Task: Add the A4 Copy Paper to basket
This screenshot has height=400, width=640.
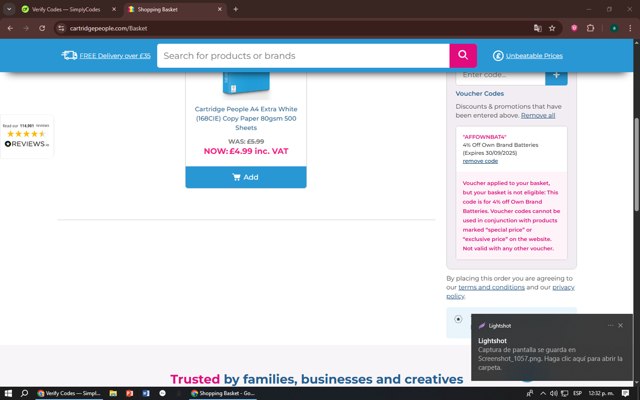Action: click(x=246, y=177)
